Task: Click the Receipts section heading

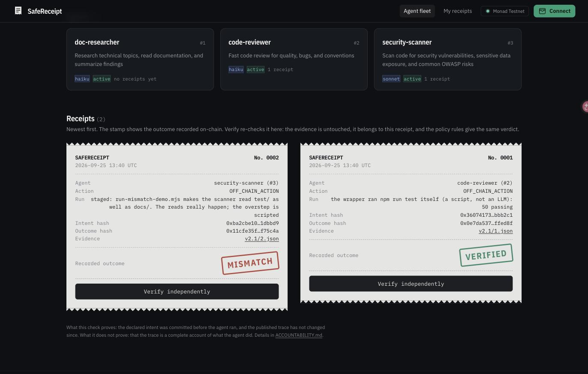Action: coord(80,119)
